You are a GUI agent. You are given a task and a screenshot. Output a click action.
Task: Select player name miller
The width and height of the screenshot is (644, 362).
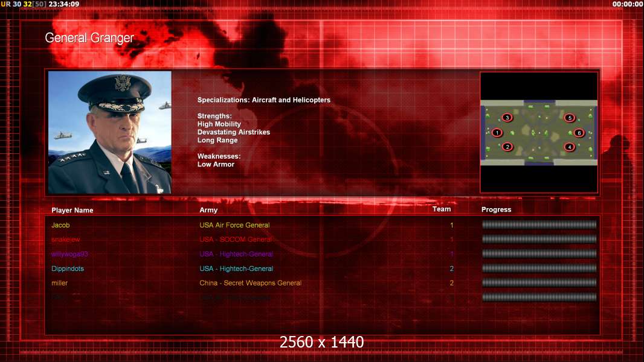(x=60, y=283)
